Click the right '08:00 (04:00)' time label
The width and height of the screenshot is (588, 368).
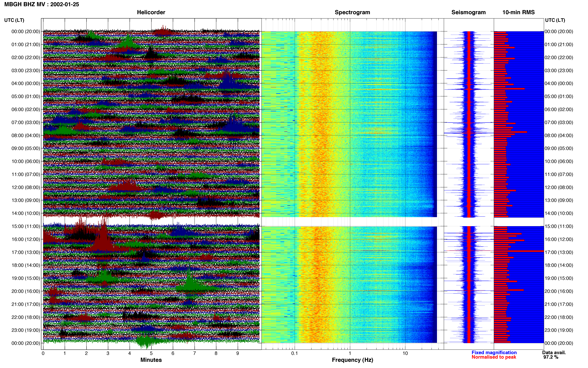click(x=559, y=136)
